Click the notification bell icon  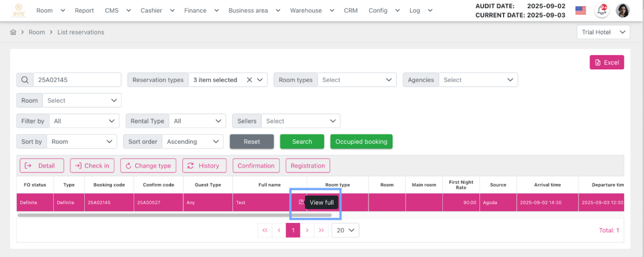pos(602,11)
